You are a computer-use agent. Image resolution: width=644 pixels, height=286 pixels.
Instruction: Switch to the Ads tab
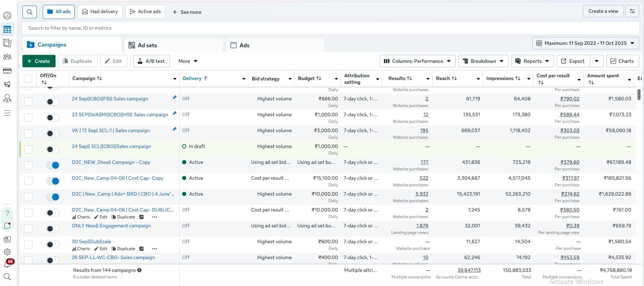click(275, 45)
